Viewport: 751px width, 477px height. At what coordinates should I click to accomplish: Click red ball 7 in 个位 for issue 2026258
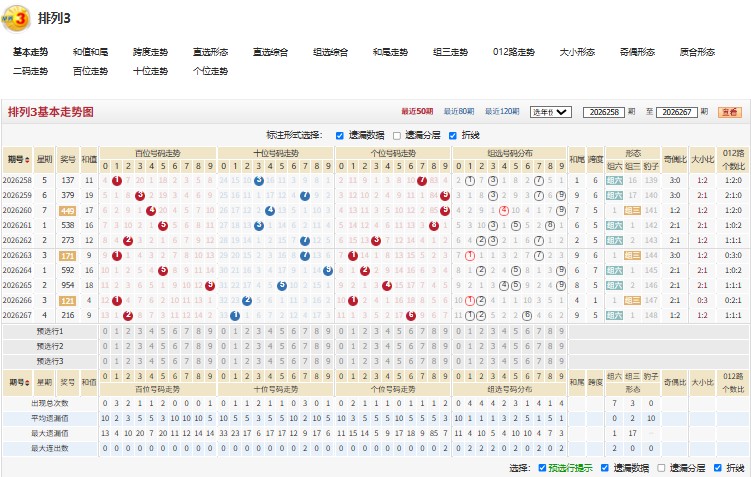[422, 181]
